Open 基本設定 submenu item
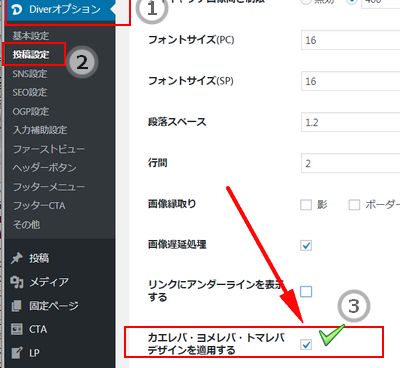 coord(31,36)
